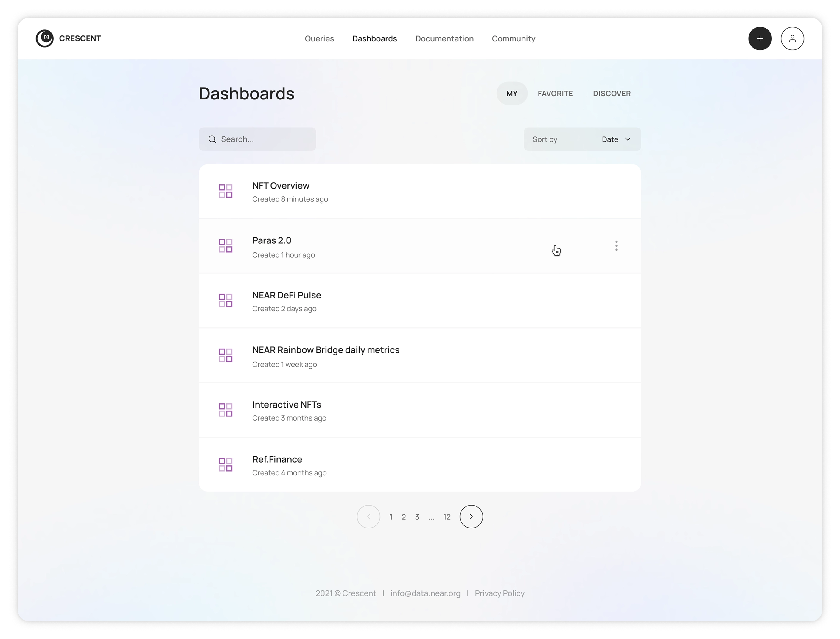Open the user profile icon
This screenshot has width=840, height=639.
pyautogui.click(x=792, y=38)
